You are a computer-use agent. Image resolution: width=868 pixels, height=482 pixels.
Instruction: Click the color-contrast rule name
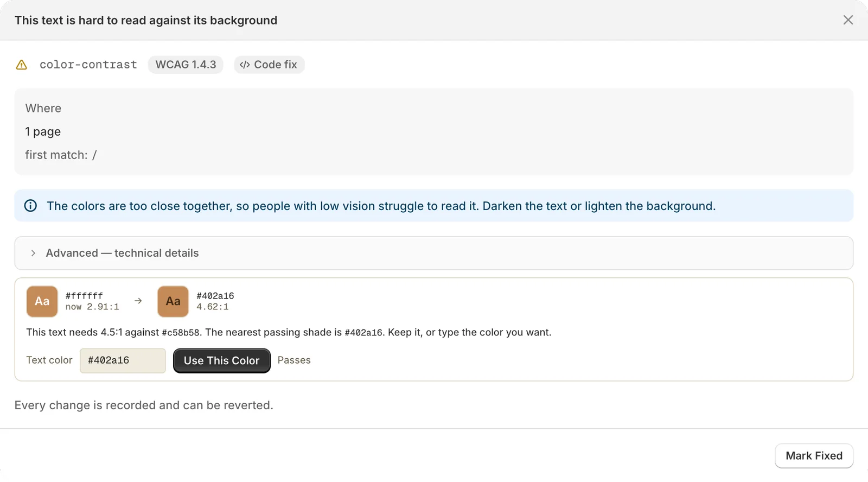click(x=88, y=65)
